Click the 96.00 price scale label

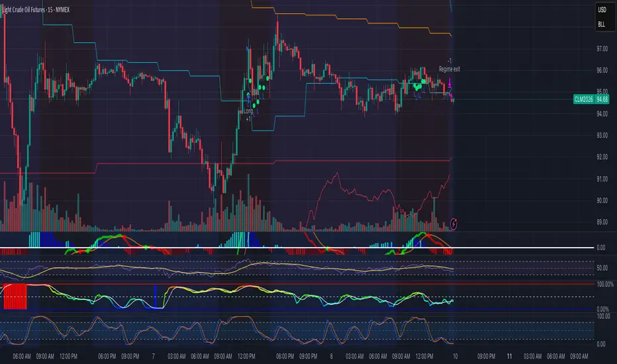(x=602, y=70)
